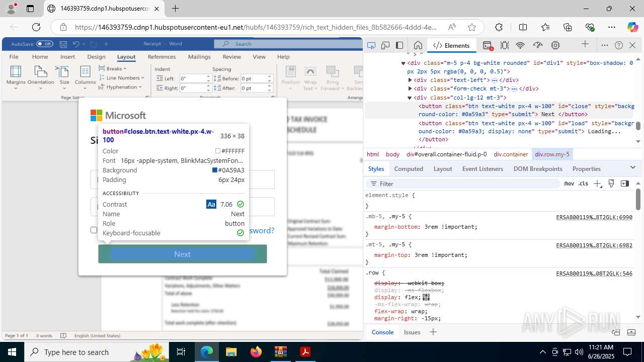The image size is (644, 362).
Task: Toggle the AutoSave switch in Word header
Action: click(x=44, y=44)
